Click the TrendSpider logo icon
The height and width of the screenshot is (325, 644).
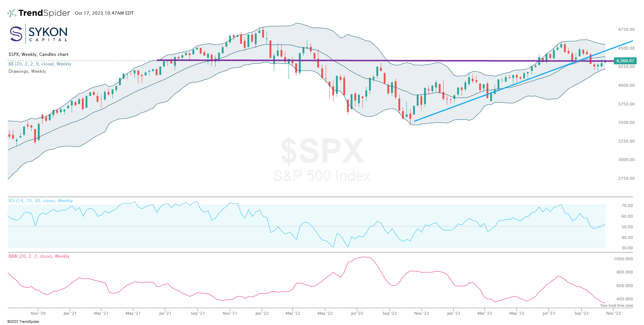click(x=12, y=13)
